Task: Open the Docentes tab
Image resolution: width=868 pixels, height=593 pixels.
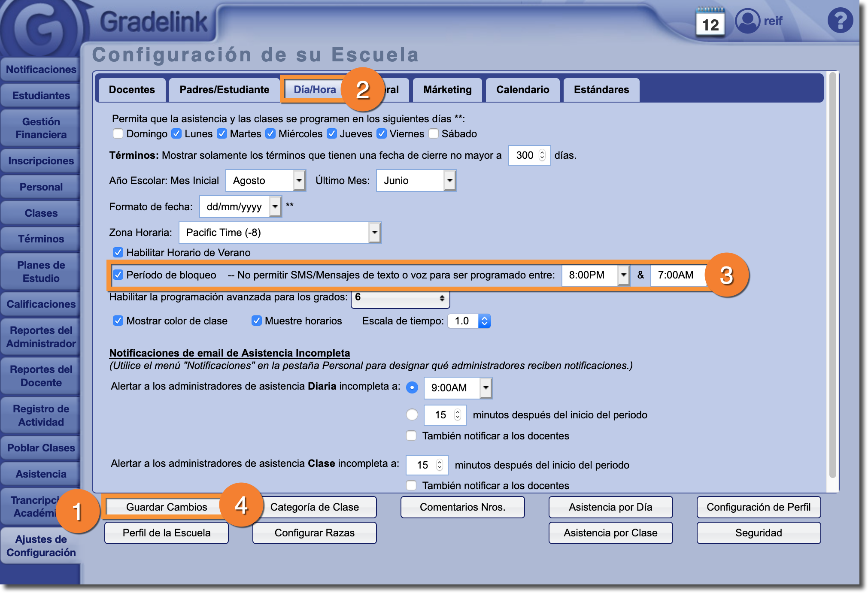Action: 132,90
